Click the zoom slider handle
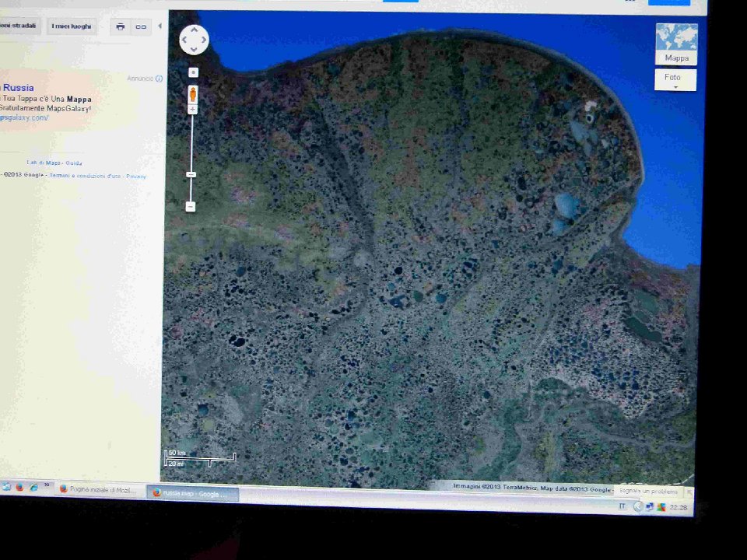Viewport: 747px width, 560px height. (x=191, y=175)
